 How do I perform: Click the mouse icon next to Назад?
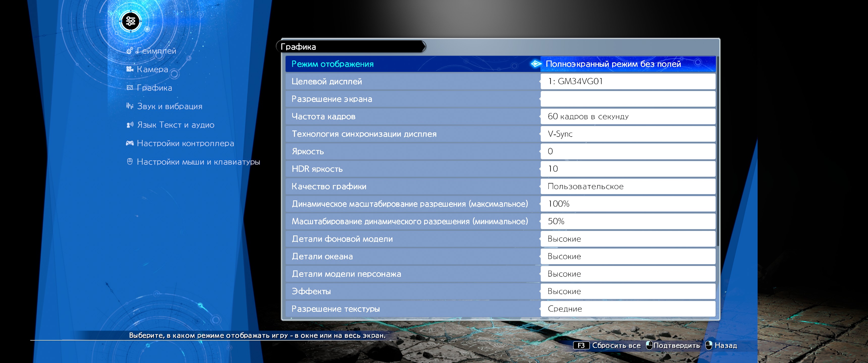[709, 345]
